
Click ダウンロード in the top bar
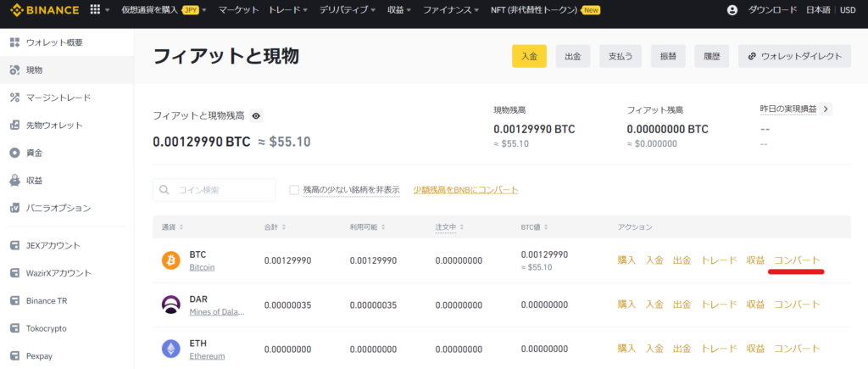pos(773,10)
